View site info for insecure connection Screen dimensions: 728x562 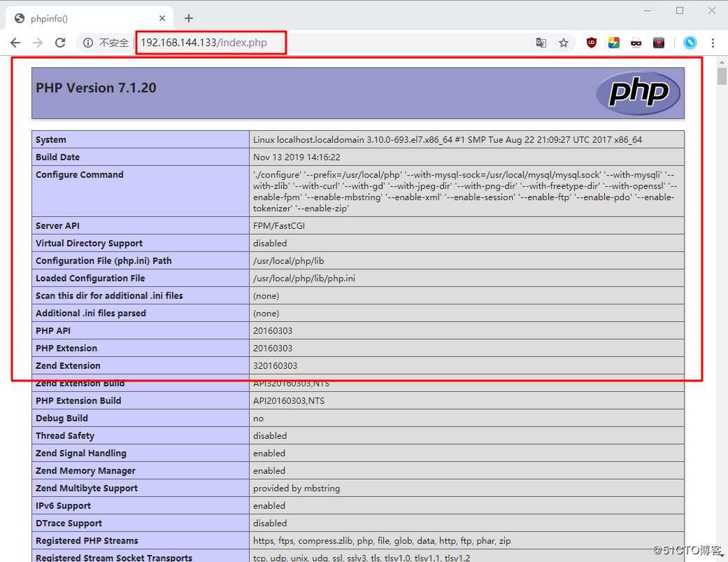pos(87,43)
